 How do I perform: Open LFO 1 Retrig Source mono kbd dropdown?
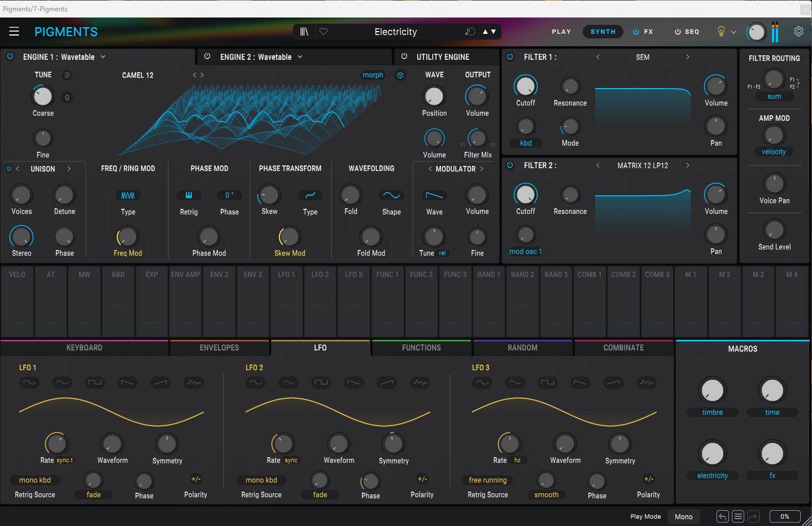(x=35, y=480)
